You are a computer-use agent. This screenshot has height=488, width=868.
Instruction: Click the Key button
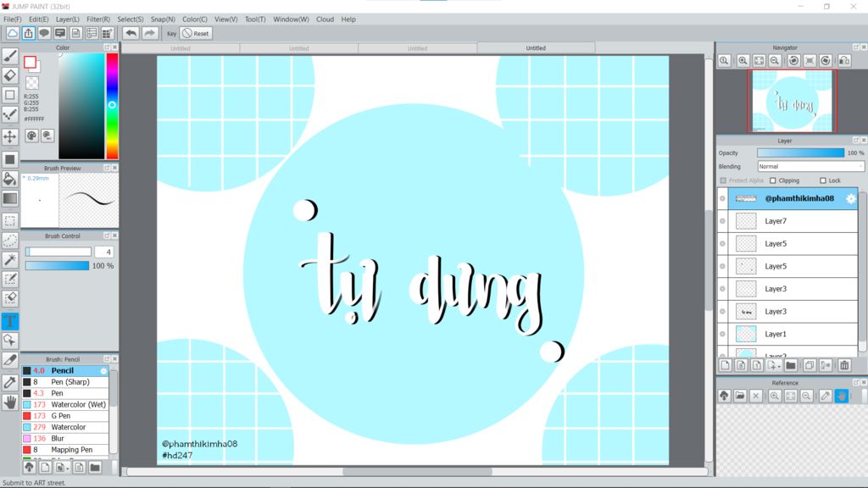coord(171,33)
